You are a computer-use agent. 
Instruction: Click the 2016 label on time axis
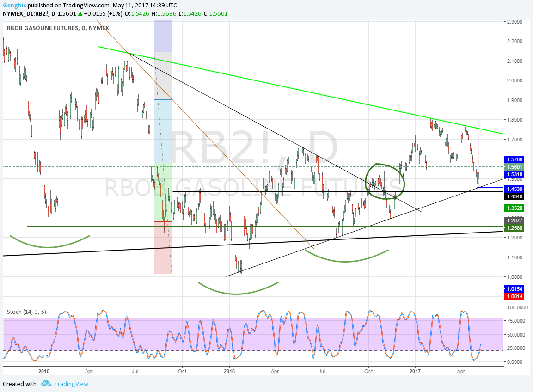[x=229, y=371]
